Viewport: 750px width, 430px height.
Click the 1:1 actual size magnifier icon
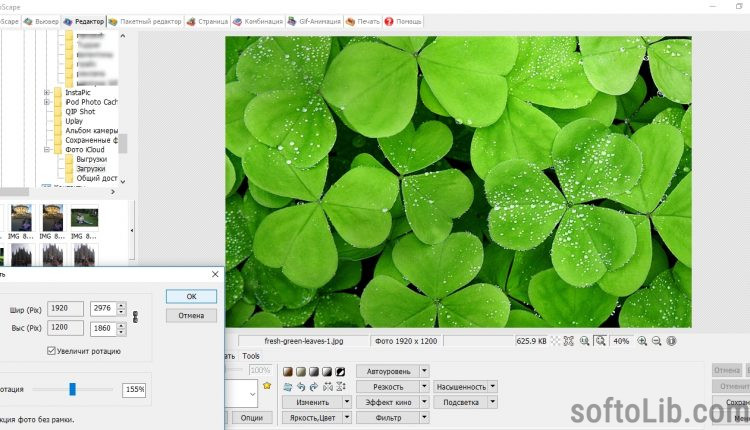coord(584,341)
